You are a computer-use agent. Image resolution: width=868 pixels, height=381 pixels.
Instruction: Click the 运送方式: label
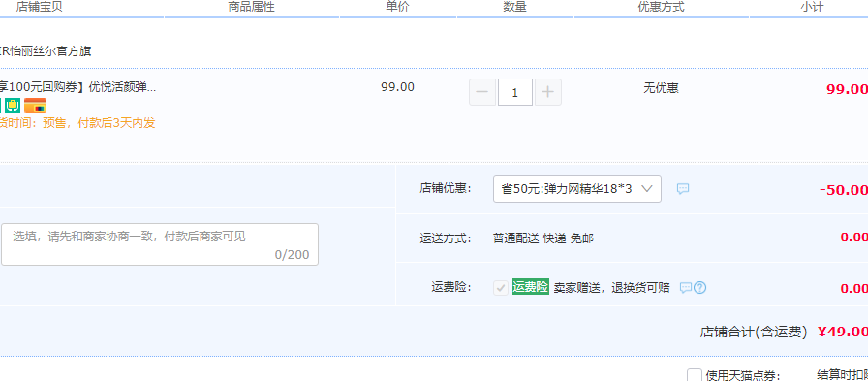click(446, 238)
